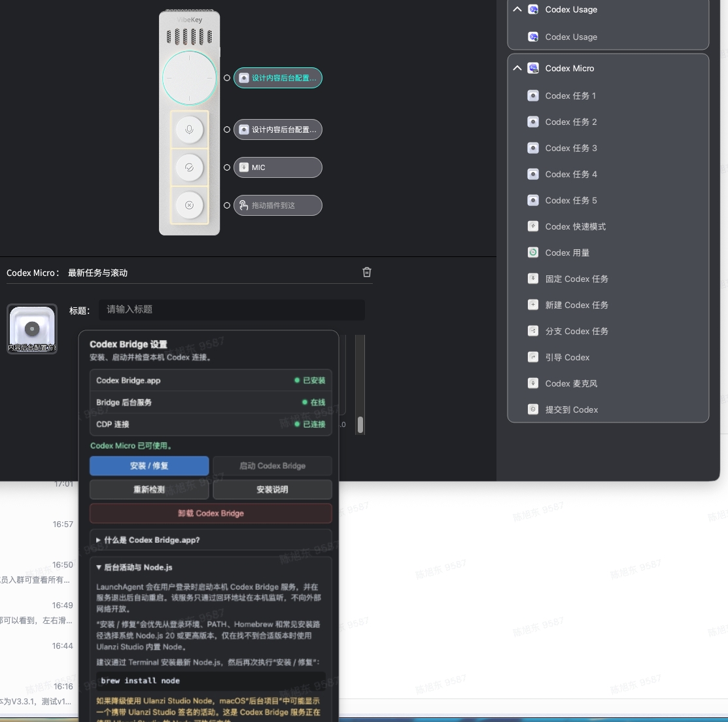Select the radio circle beside the second 设计内容后台配置 slot

point(226,129)
